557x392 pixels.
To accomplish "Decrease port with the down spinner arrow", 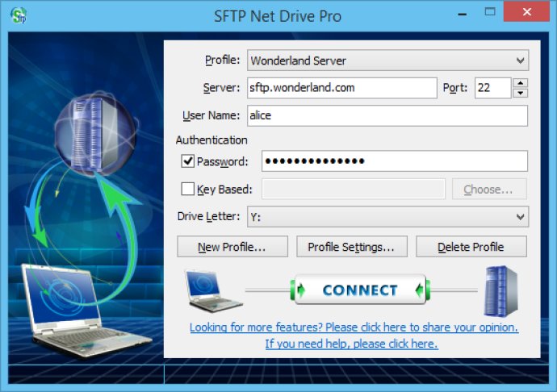I will pos(521,93).
